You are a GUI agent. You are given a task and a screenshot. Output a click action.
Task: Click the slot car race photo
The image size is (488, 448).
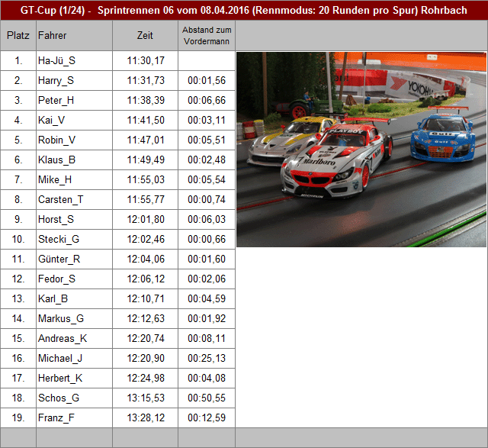pos(361,150)
